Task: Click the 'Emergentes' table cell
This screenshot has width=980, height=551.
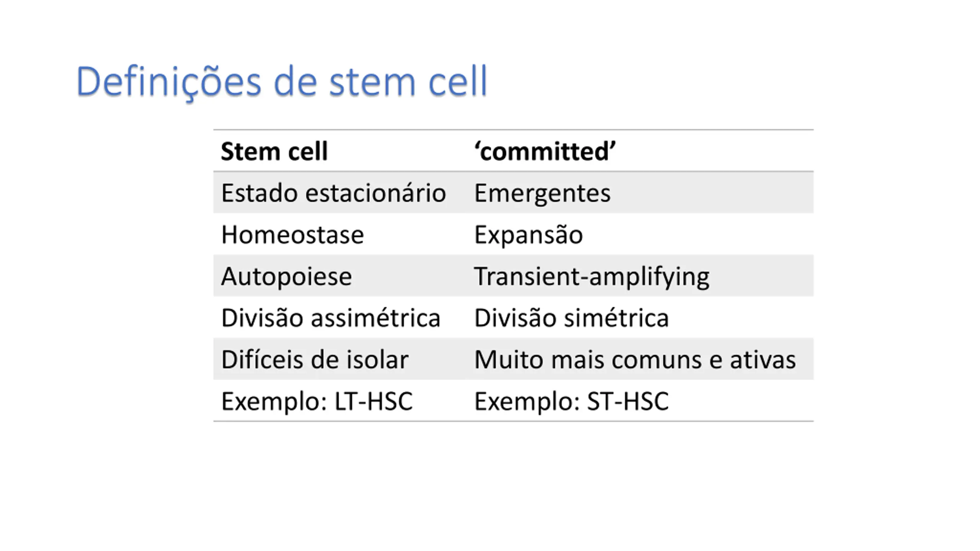Action: [x=640, y=192]
